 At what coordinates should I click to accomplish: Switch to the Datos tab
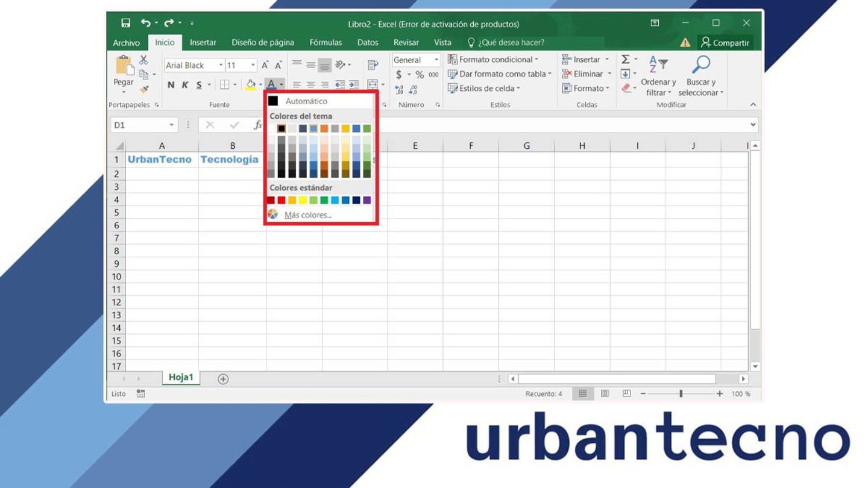coord(368,42)
